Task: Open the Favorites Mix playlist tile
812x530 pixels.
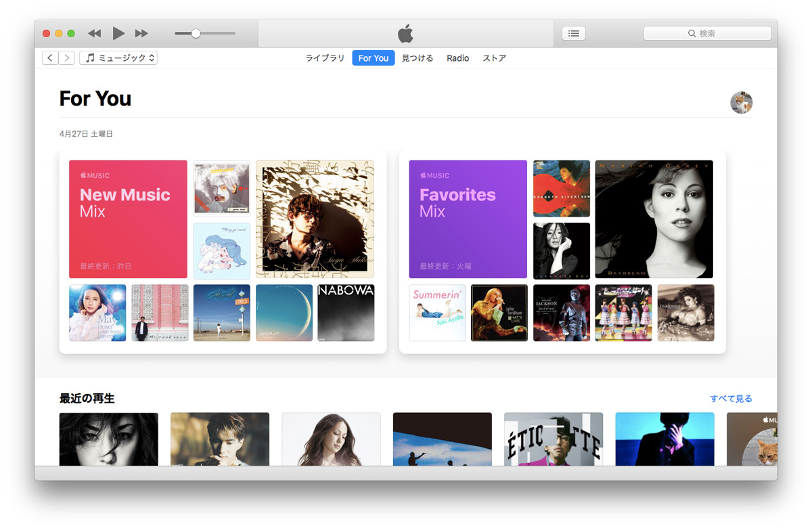Action: pos(468,219)
